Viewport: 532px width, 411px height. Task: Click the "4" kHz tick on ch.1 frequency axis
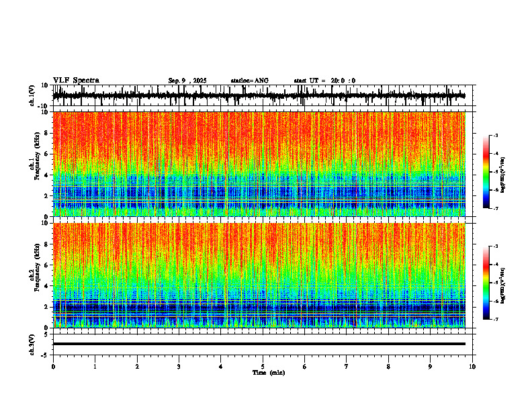pos(46,175)
